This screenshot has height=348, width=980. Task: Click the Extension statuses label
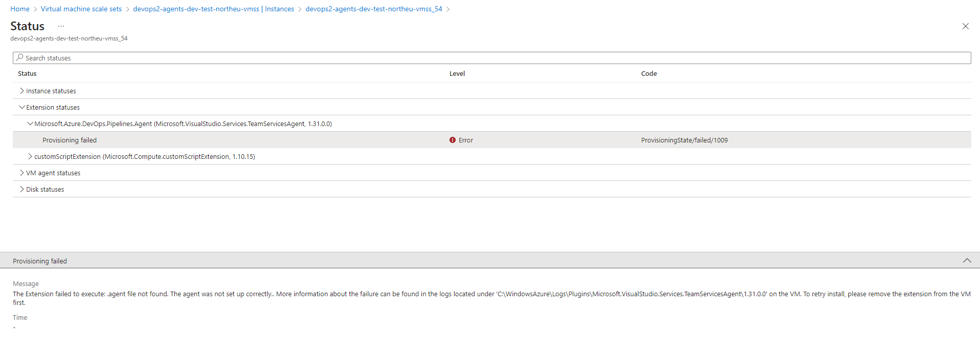53,108
